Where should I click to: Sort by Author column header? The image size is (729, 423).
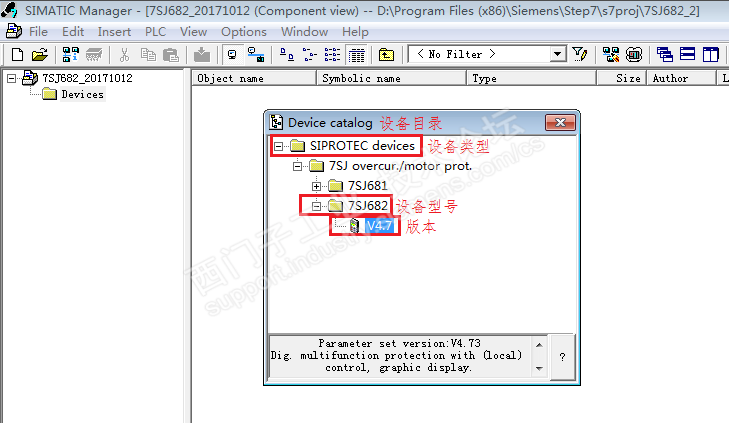tap(682, 78)
